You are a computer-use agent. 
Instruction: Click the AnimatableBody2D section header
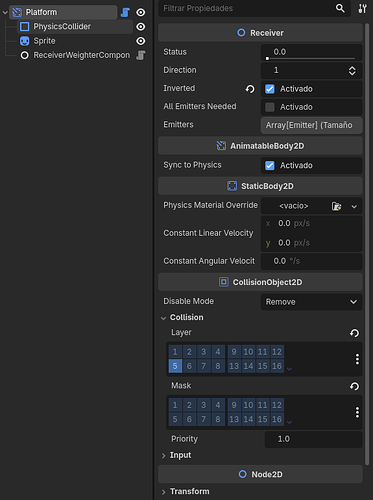pos(260,146)
